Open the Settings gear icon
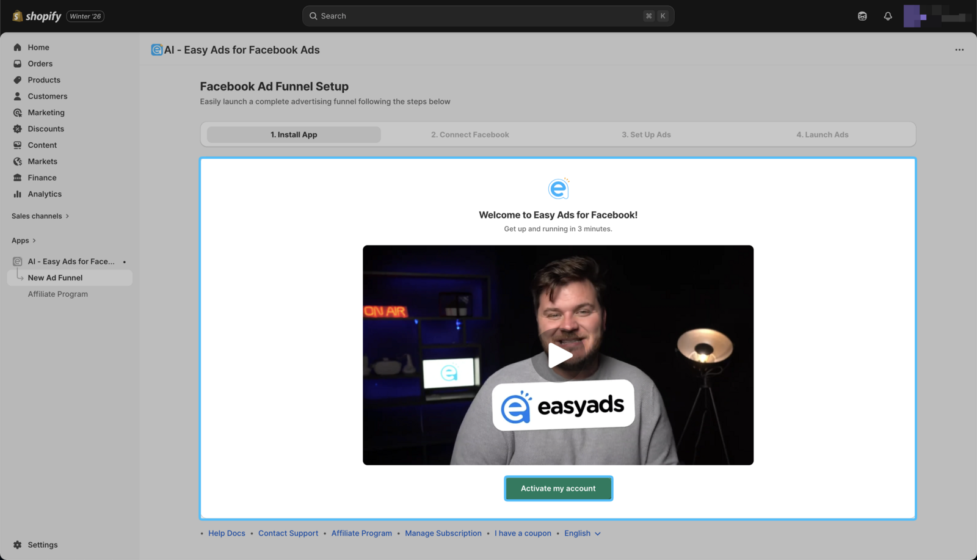 pos(17,545)
